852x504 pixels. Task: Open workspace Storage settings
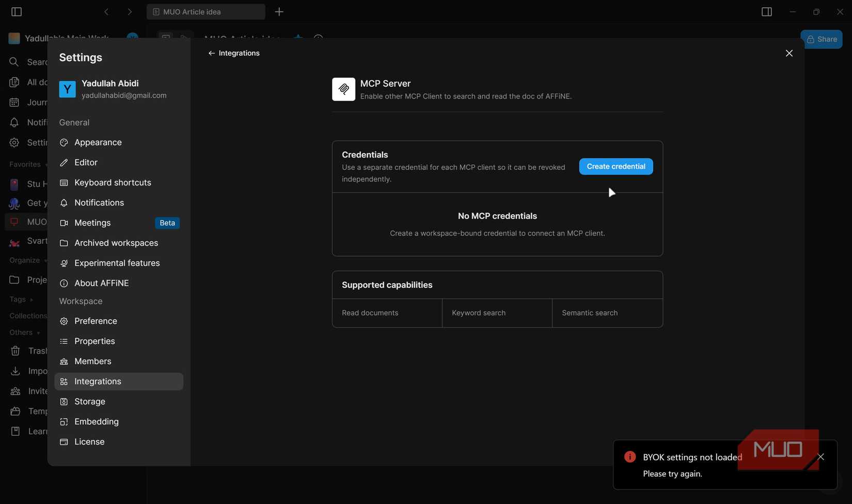pos(119,402)
